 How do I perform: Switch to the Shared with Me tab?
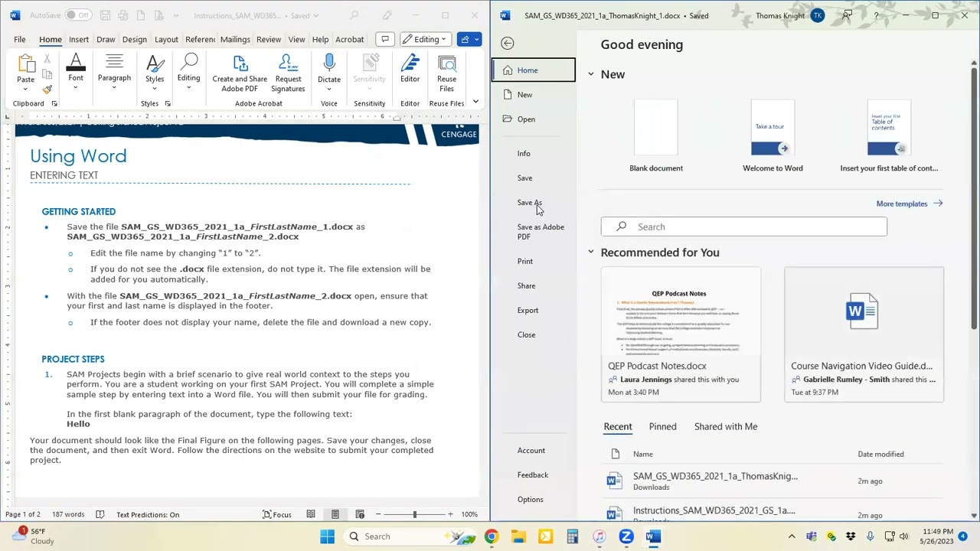click(x=726, y=427)
